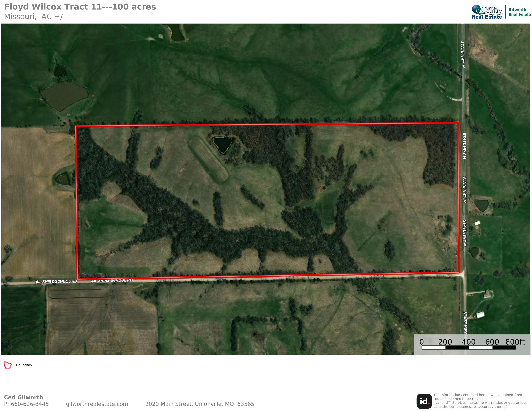Click the Gilworth Real Estate logo text
This screenshot has height=411, width=532.
519,12
